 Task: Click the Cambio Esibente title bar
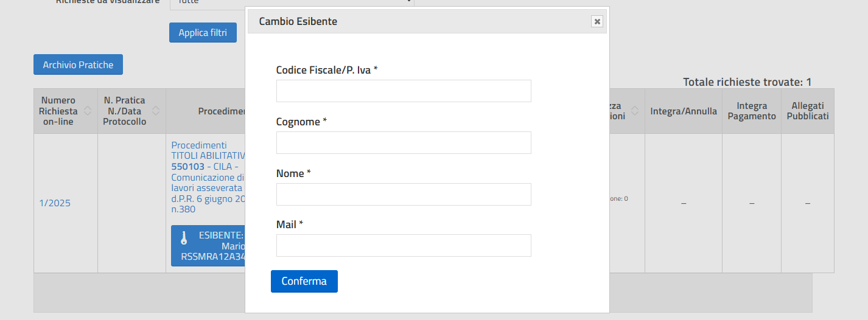[x=420, y=21]
